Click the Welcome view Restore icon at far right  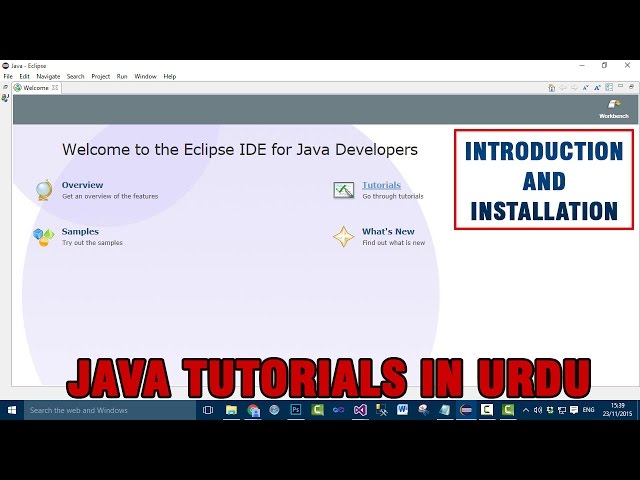631,87
